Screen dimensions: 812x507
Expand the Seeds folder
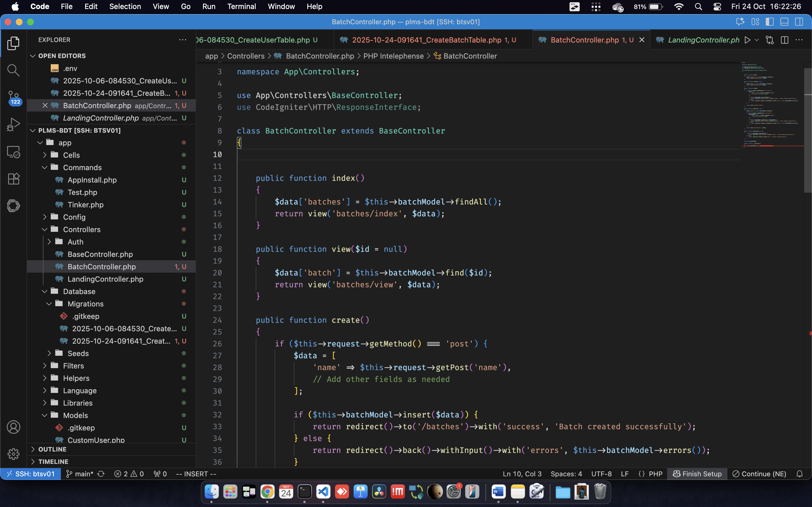click(78, 353)
